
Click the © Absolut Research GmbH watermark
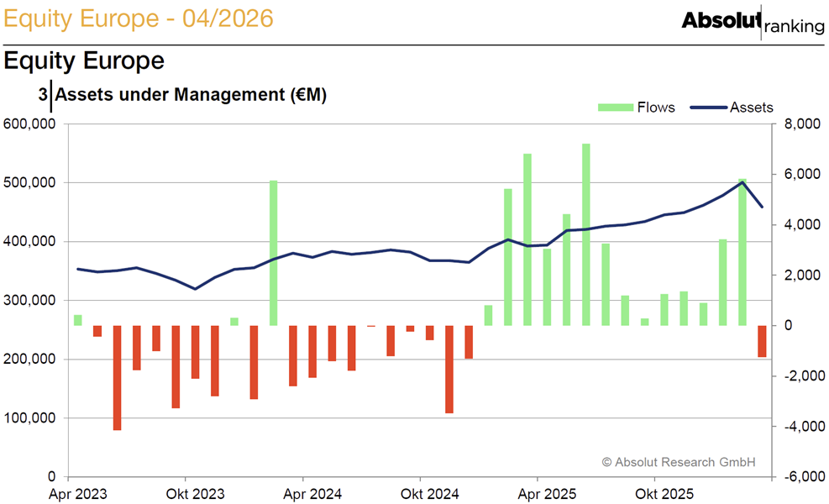(x=679, y=462)
